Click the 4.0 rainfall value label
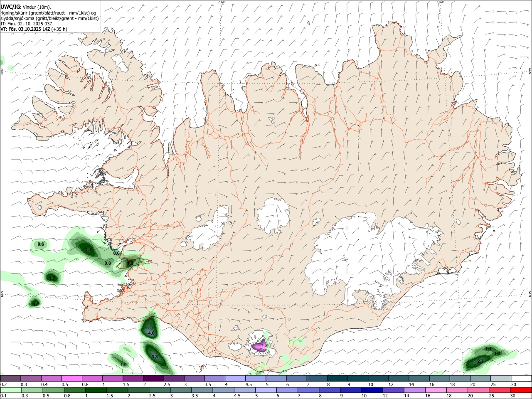 151,333
